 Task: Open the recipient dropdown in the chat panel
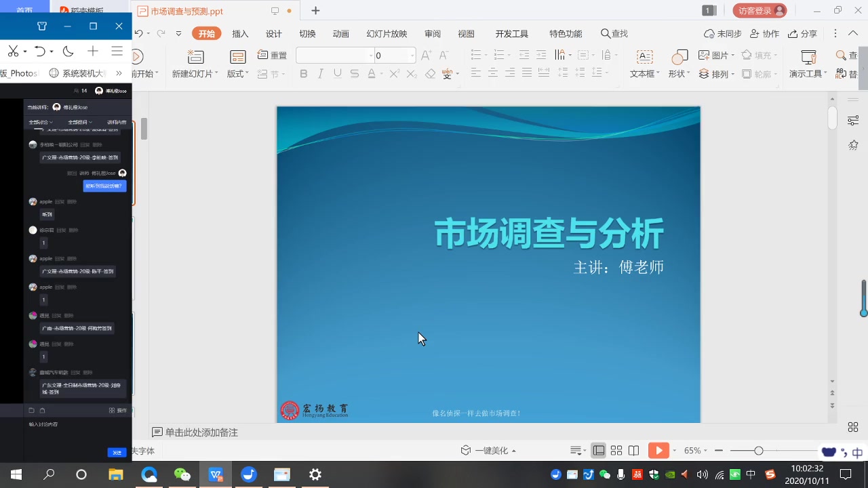[41, 122]
